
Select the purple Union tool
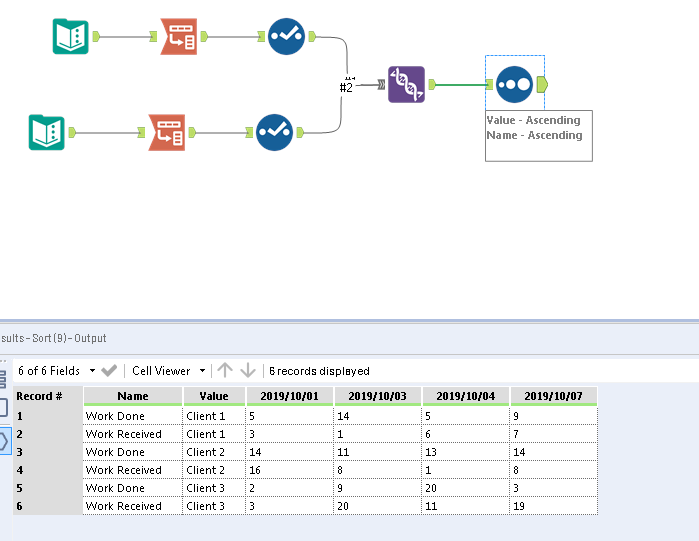coord(407,85)
